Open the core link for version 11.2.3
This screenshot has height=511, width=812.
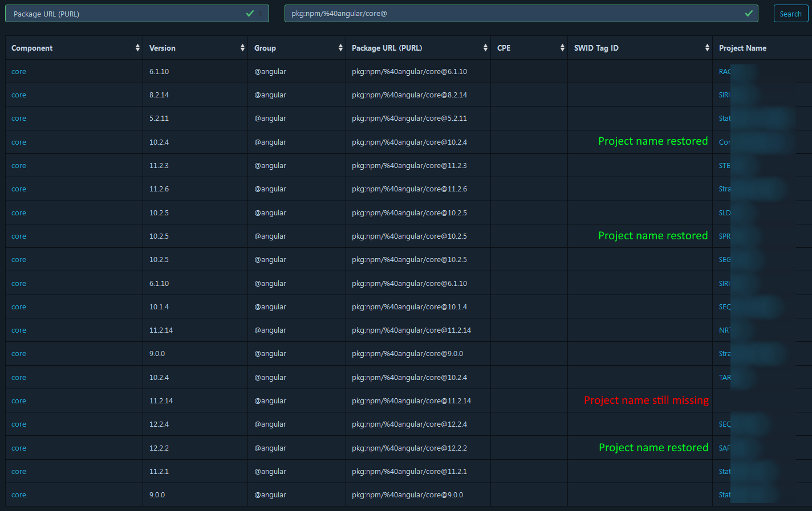(x=18, y=165)
